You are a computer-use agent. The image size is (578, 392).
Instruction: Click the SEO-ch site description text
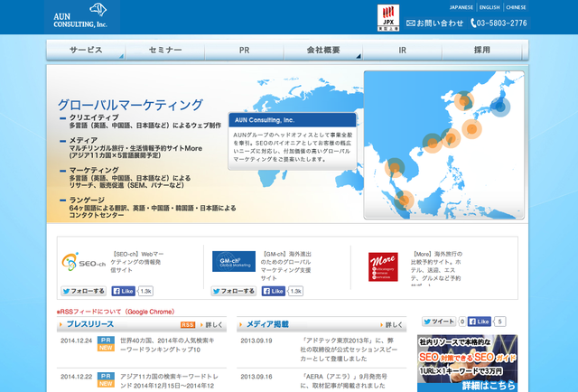pyautogui.click(x=136, y=262)
